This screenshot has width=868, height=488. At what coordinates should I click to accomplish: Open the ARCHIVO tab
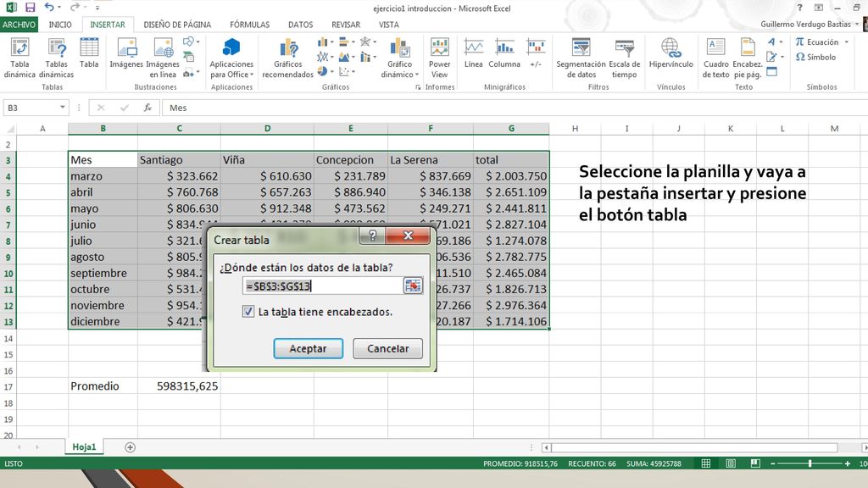coord(19,25)
